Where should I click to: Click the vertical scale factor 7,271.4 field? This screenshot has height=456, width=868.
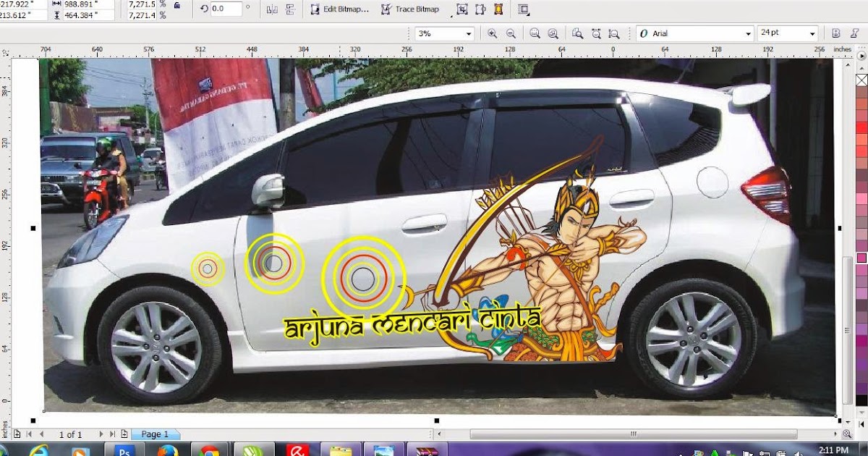click(142, 15)
